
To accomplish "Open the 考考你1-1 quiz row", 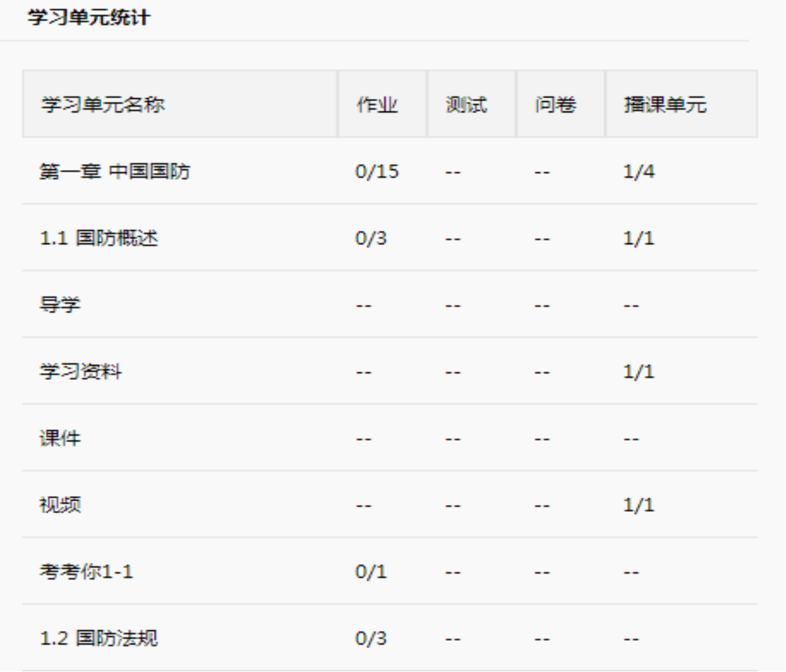I will [86, 571].
